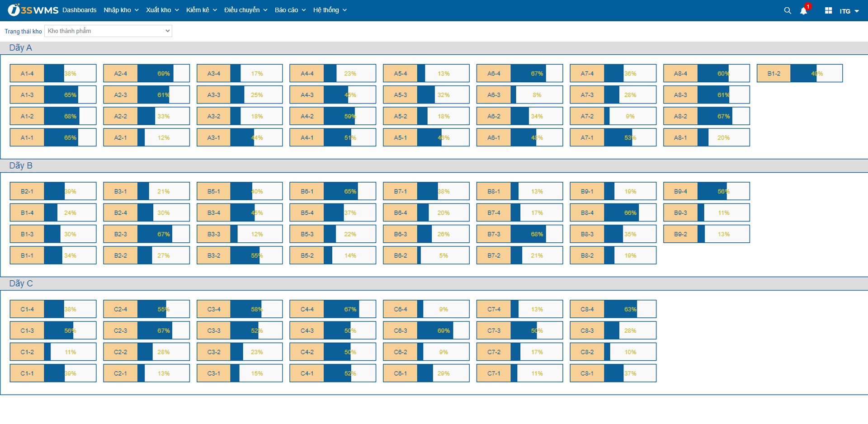Viewport: 868px width, 424px height.
Task: Expand the ITG user menu
Action: click(849, 11)
